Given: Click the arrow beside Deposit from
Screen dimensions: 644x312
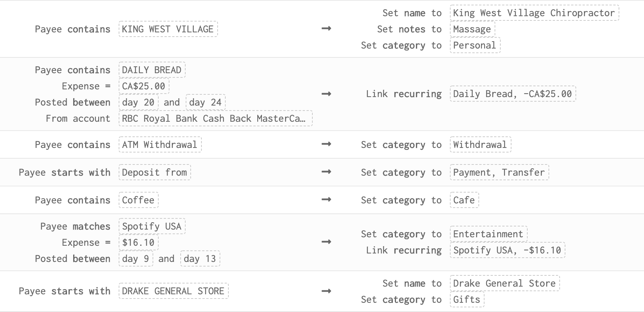Looking at the screenshot, I should tap(326, 172).
